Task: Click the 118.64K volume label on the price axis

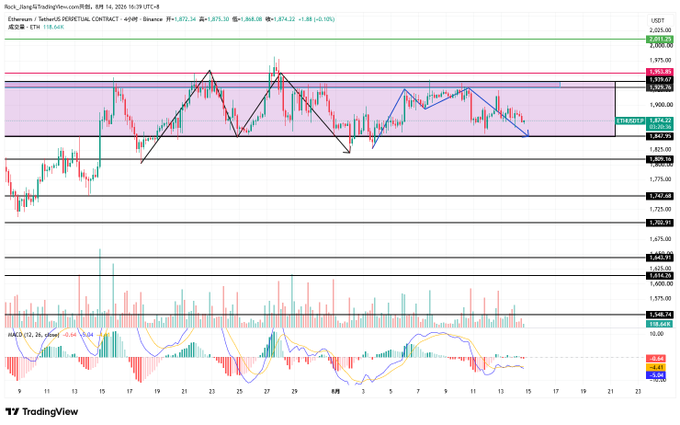Action: [660, 324]
